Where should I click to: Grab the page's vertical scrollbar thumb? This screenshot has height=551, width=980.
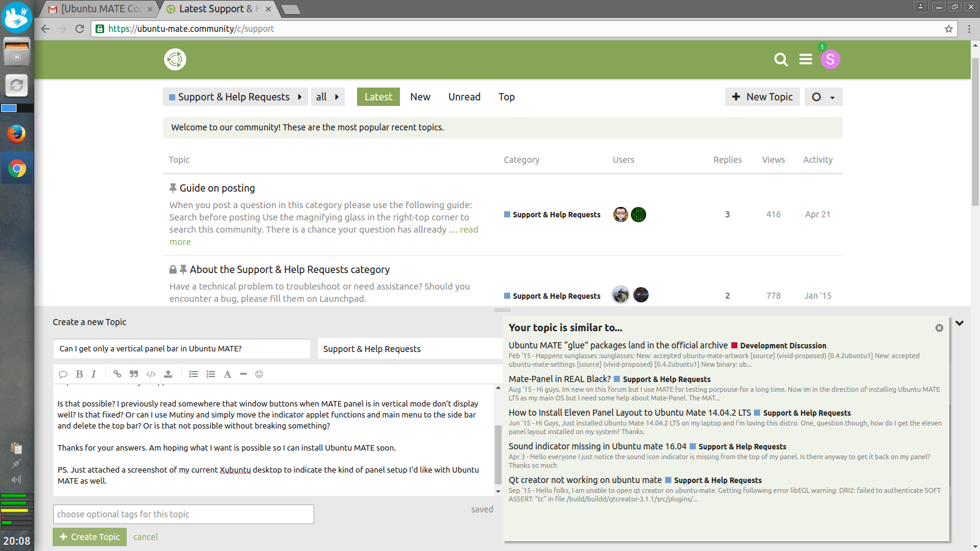[975, 132]
